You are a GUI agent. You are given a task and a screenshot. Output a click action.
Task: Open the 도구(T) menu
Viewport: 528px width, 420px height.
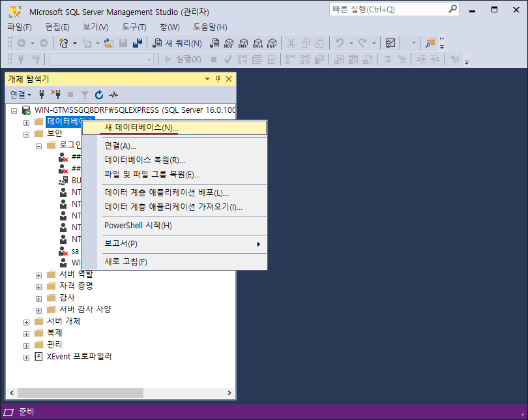134,27
